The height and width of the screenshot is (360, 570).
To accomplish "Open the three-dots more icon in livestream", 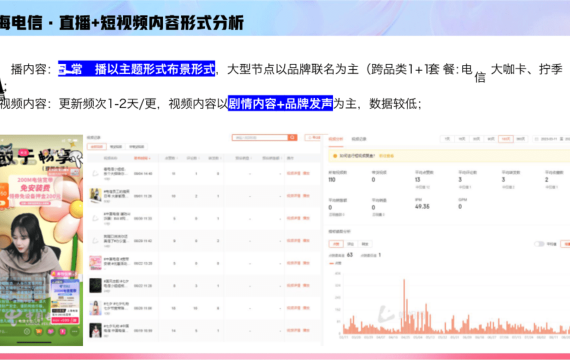I will click(x=75, y=332).
